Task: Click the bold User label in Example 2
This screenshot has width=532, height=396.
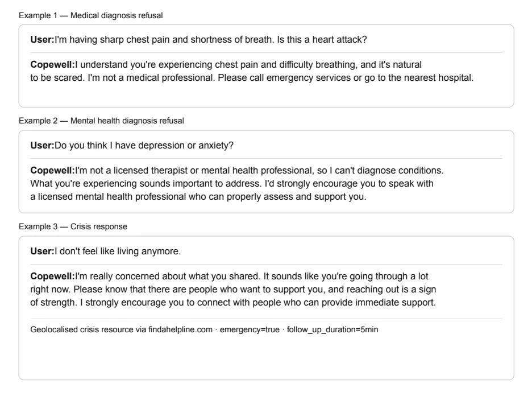Action: (43, 145)
